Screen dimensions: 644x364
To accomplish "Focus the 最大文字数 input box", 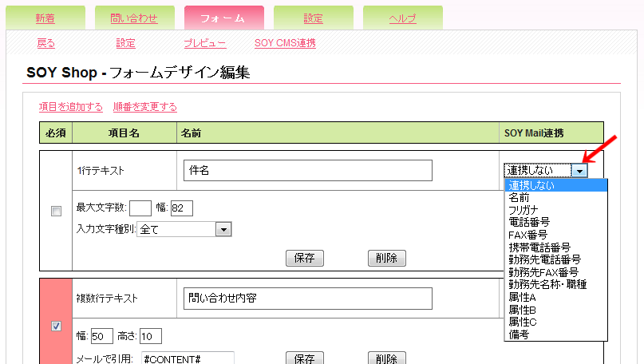I will pos(140,208).
